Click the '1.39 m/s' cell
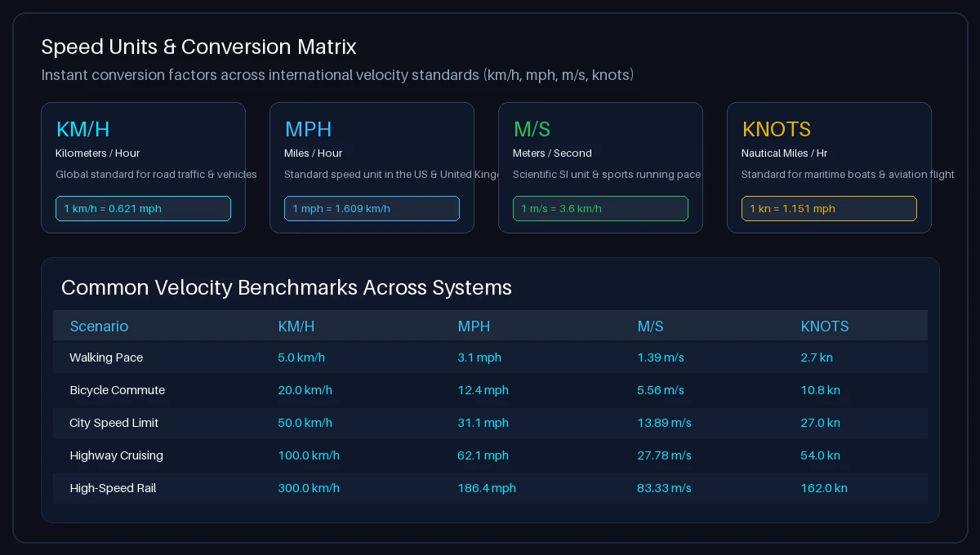 (661, 357)
